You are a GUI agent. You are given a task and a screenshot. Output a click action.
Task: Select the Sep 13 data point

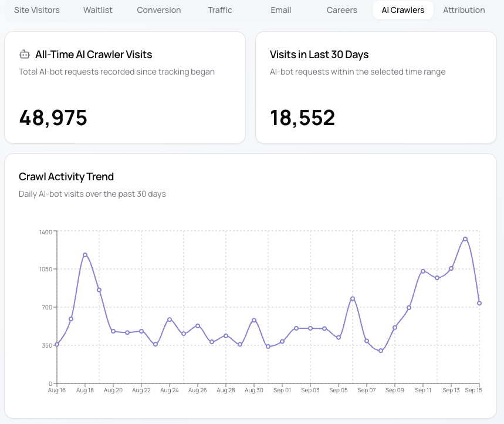(451, 268)
